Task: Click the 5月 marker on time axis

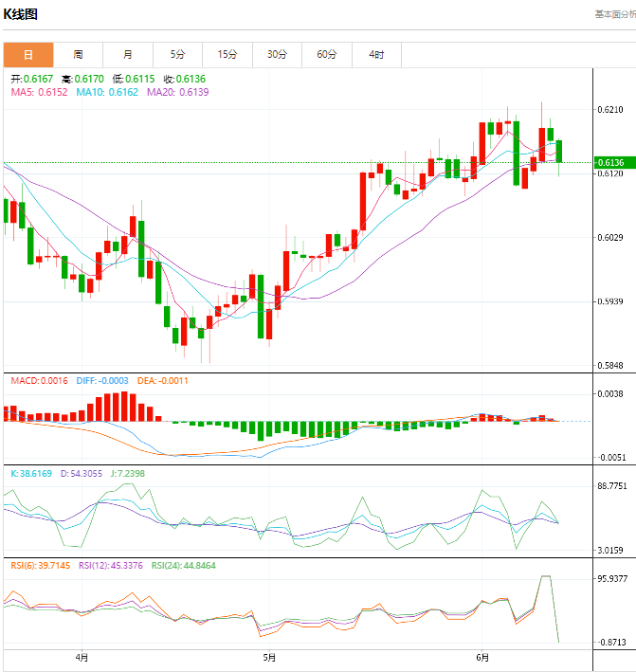Action: point(269,657)
